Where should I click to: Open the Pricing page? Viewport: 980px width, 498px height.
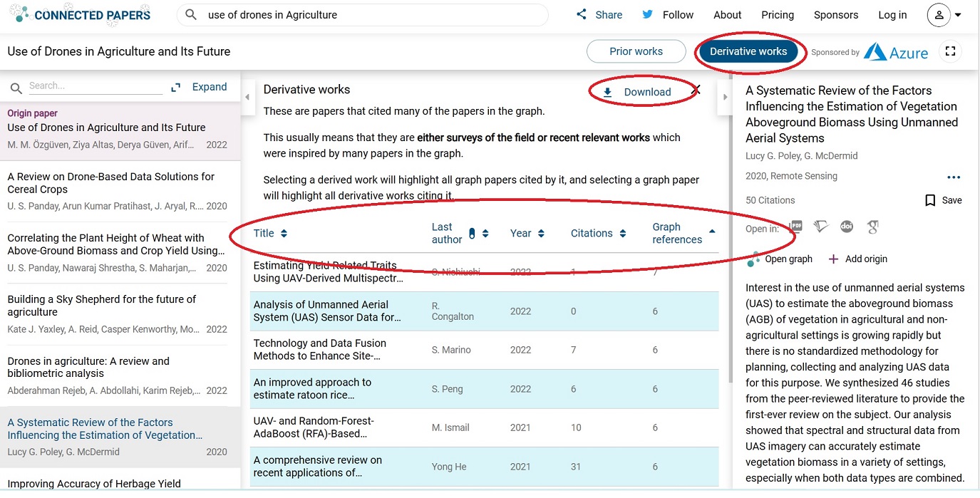(777, 15)
